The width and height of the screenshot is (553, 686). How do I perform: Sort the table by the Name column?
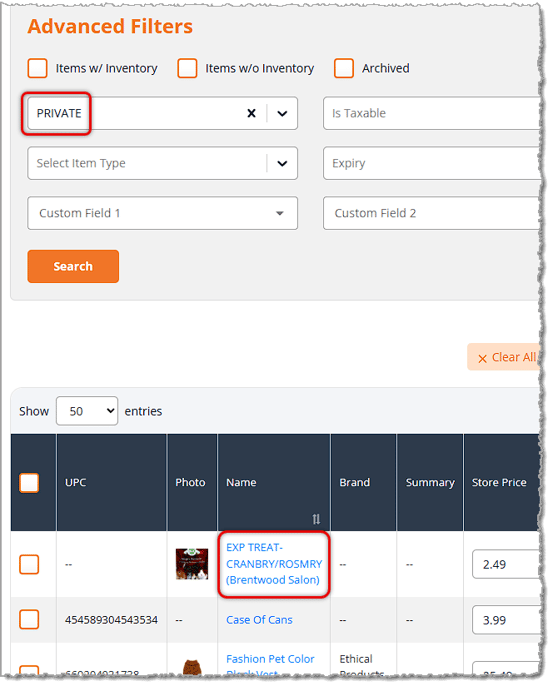tap(316, 519)
